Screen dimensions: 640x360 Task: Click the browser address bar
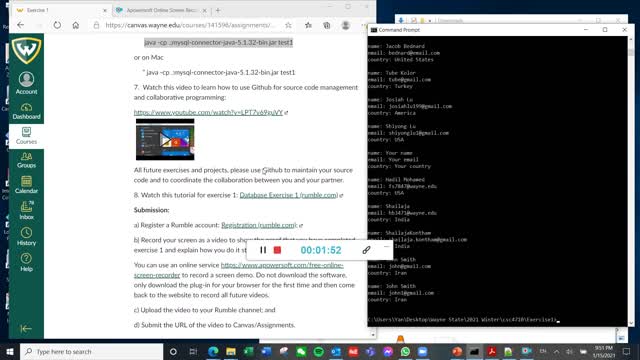tap(190, 25)
